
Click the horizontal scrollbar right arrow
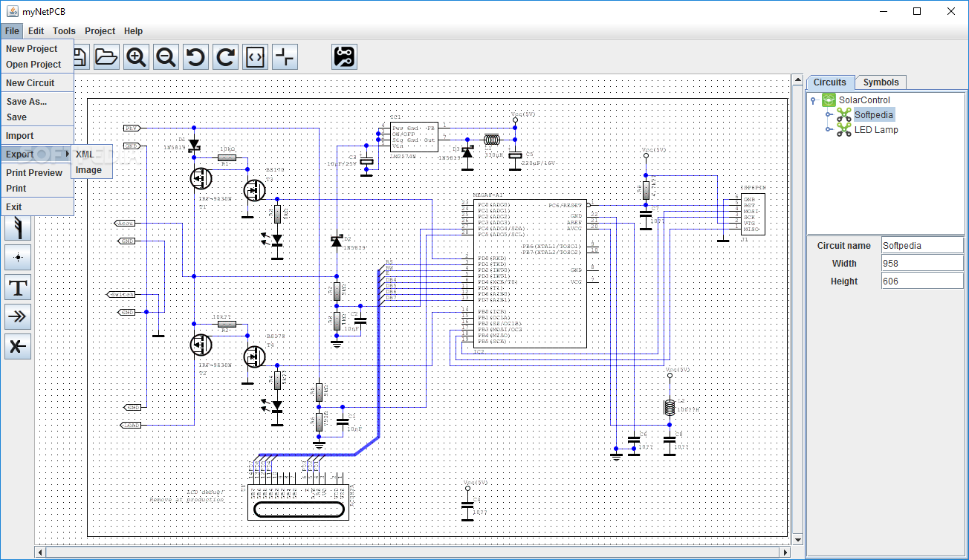coord(786,552)
